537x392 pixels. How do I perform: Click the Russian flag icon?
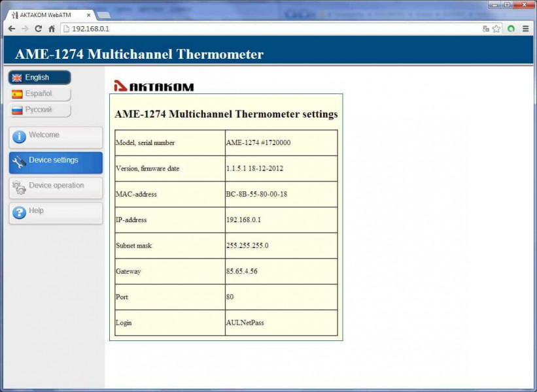pos(17,110)
